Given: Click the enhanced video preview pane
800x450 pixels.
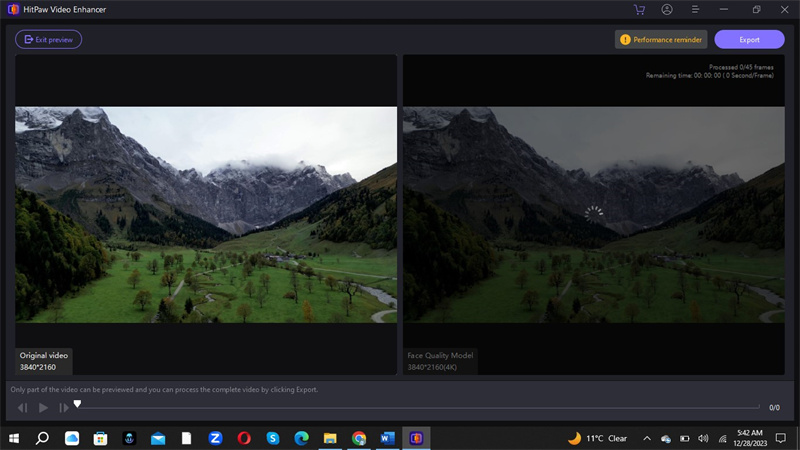Looking at the screenshot, I should pos(594,214).
